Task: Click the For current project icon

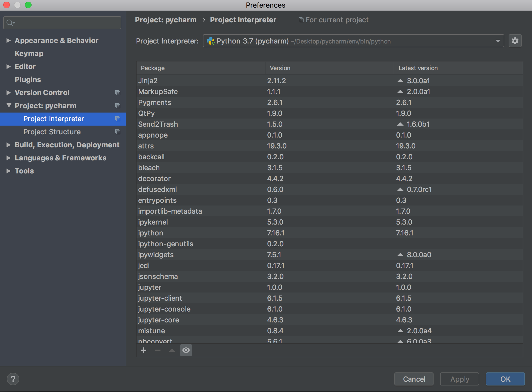Action: pos(301,20)
